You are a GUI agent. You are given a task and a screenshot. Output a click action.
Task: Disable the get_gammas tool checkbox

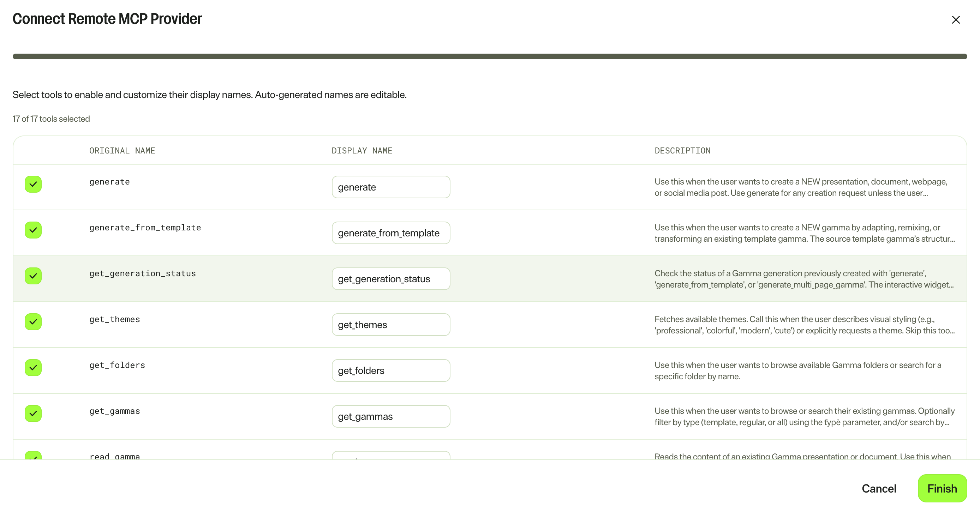33,414
